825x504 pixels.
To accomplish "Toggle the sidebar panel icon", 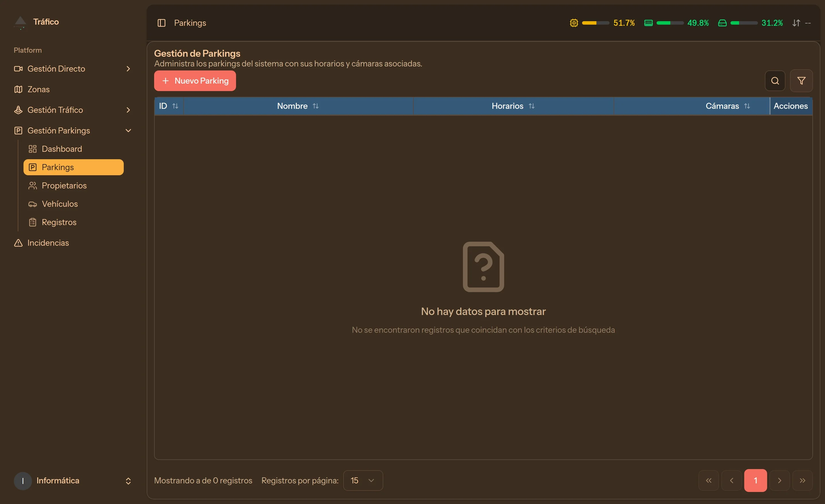I will coord(161,23).
